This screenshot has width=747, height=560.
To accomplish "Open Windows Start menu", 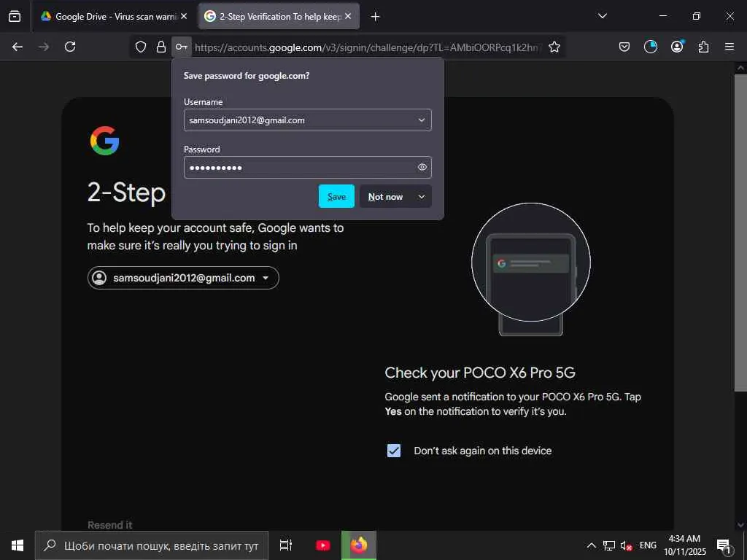I will 18,545.
